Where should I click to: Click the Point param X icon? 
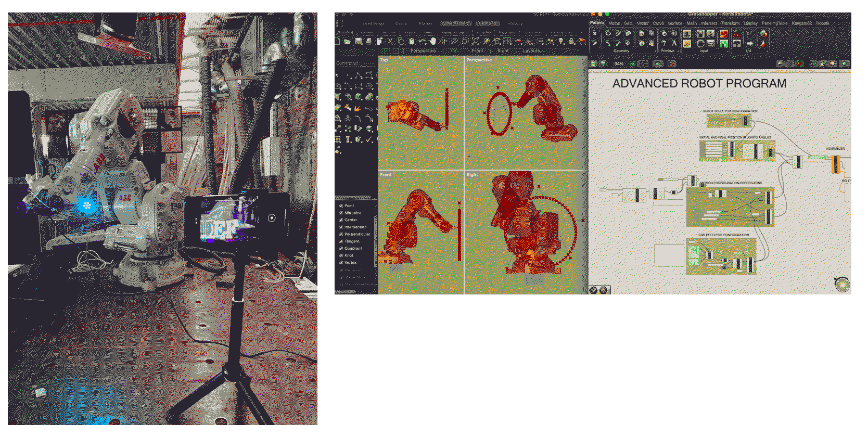(x=595, y=33)
